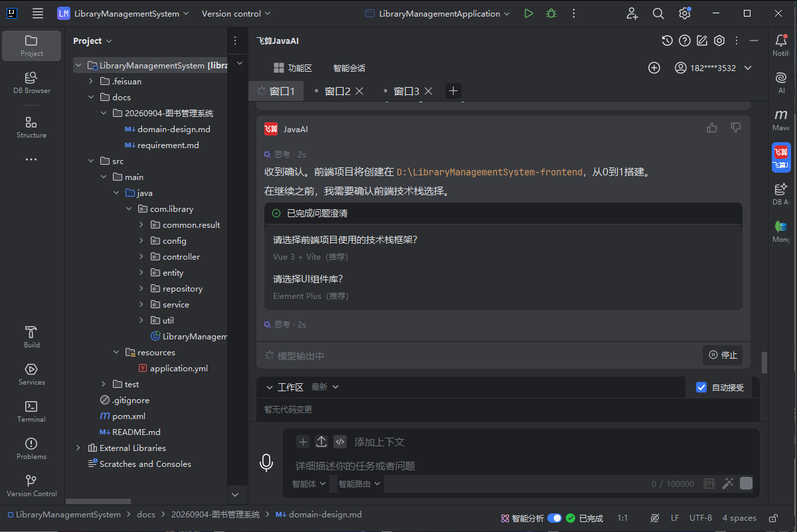797x532 pixels.
Task: Open 最新 dropdown in 工作区
Action: [x=325, y=387]
